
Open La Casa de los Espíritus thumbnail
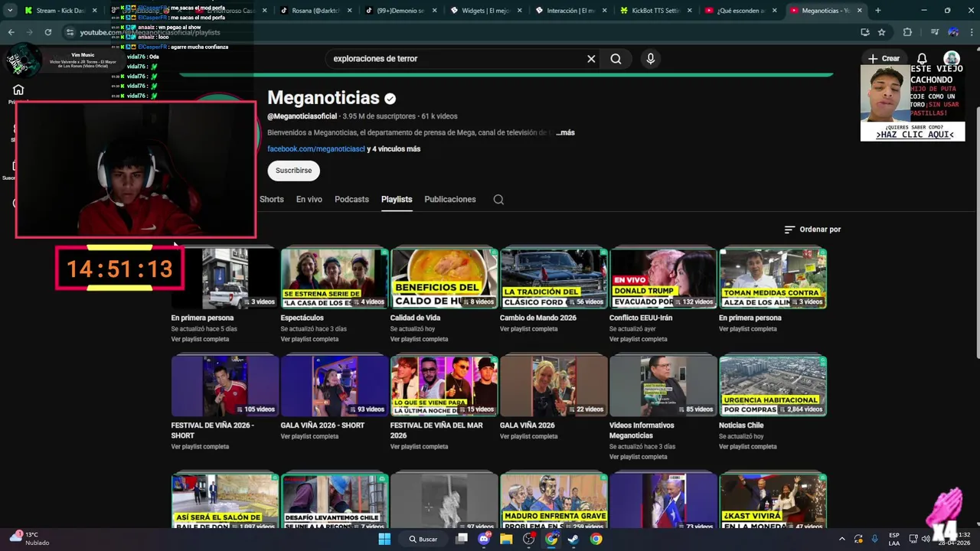(x=335, y=279)
